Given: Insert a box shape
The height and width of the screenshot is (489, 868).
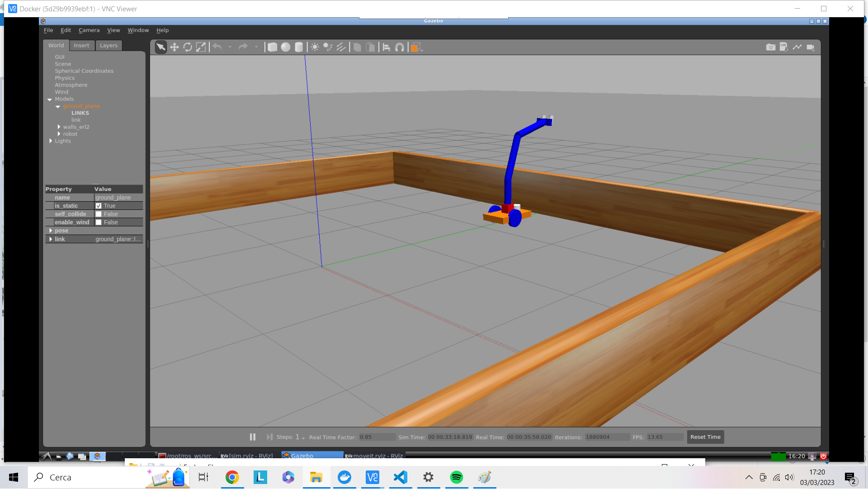Looking at the screenshot, I should click(x=272, y=47).
